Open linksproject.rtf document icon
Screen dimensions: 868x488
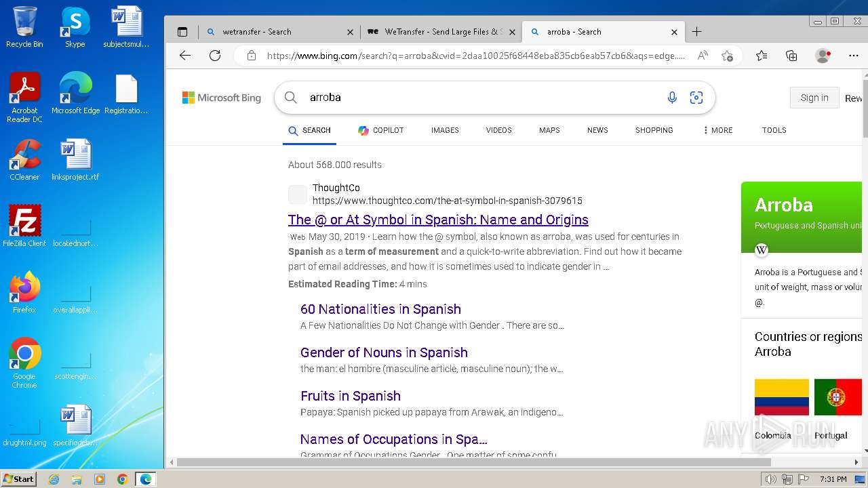pos(75,160)
